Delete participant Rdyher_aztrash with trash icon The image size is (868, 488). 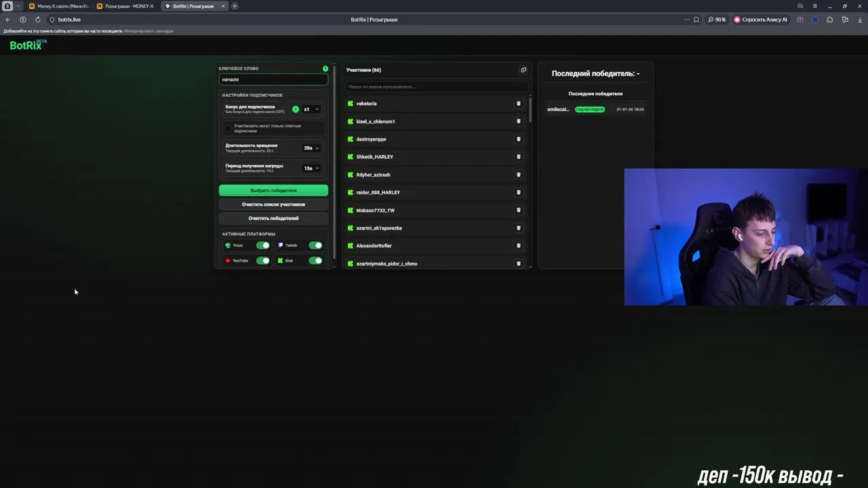coord(519,175)
